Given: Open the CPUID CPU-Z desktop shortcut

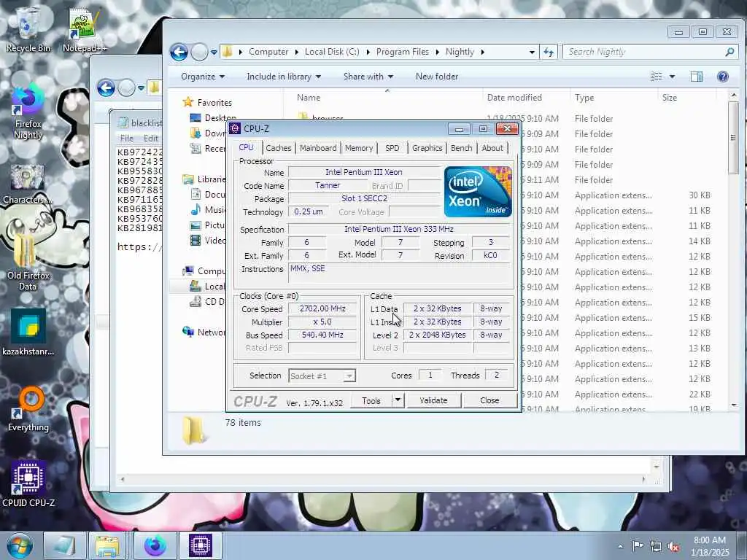Looking at the screenshot, I should [28, 483].
